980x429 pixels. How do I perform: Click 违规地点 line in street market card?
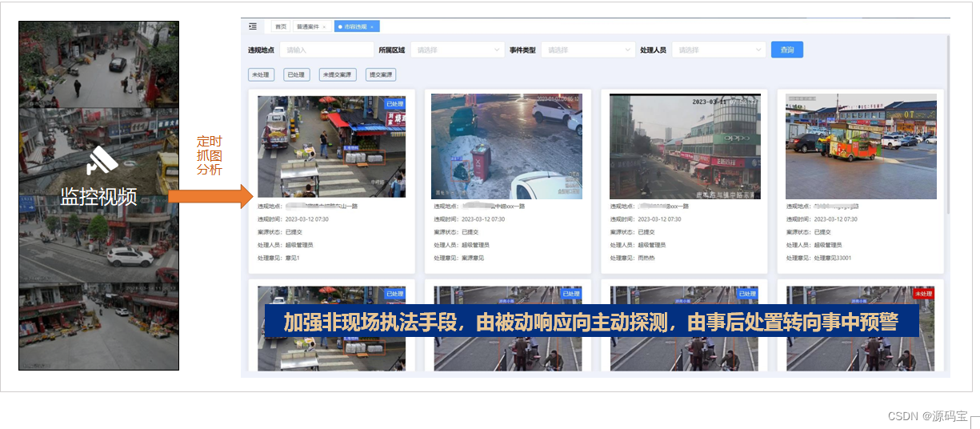(x=307, y=206)
